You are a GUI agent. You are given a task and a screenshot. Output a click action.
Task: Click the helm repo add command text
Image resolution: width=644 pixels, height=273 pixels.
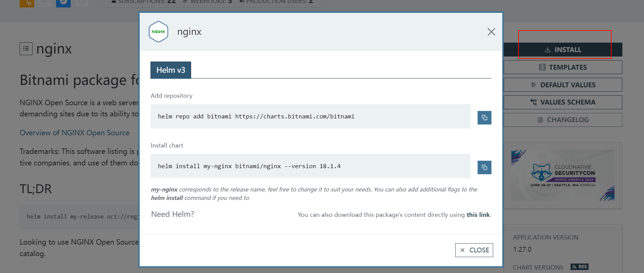coord(256,116)
